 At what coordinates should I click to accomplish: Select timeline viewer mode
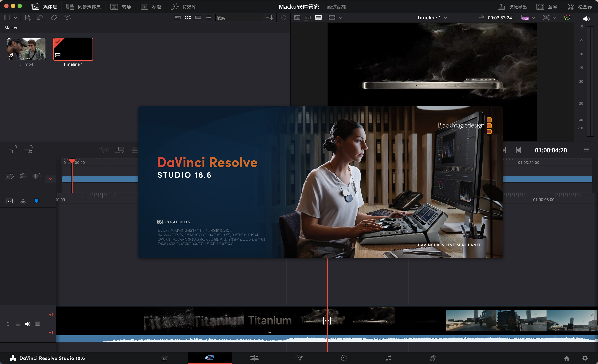click(x=318, y=18)
